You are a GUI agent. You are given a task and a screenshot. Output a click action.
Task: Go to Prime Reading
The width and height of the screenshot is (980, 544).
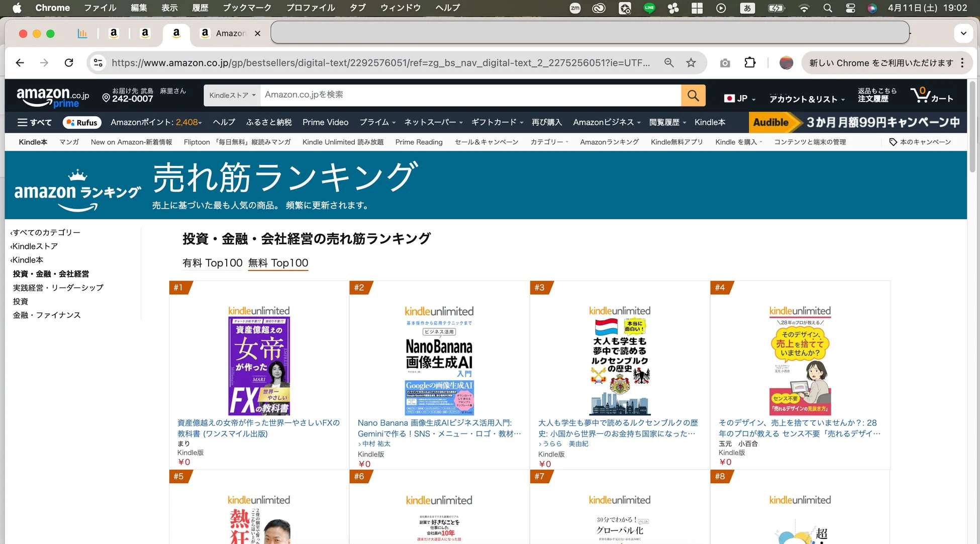[x=419, y=142]
